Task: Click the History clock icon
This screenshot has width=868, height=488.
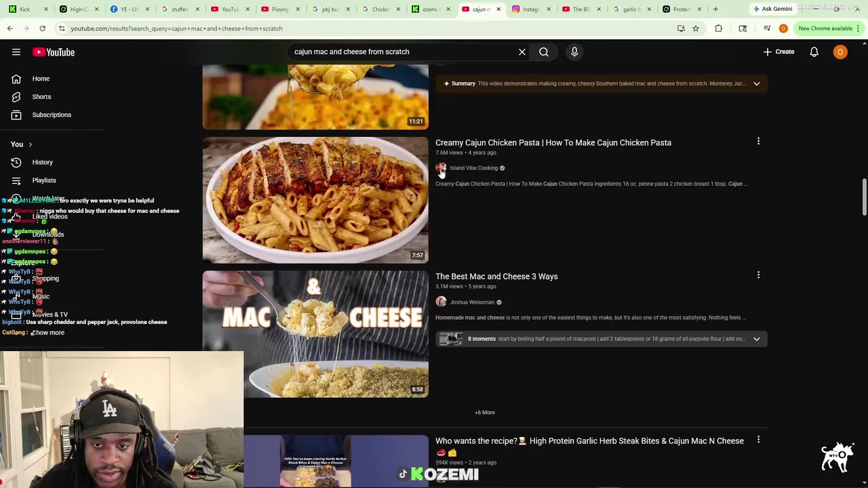Action: click(x=16, y=162)
